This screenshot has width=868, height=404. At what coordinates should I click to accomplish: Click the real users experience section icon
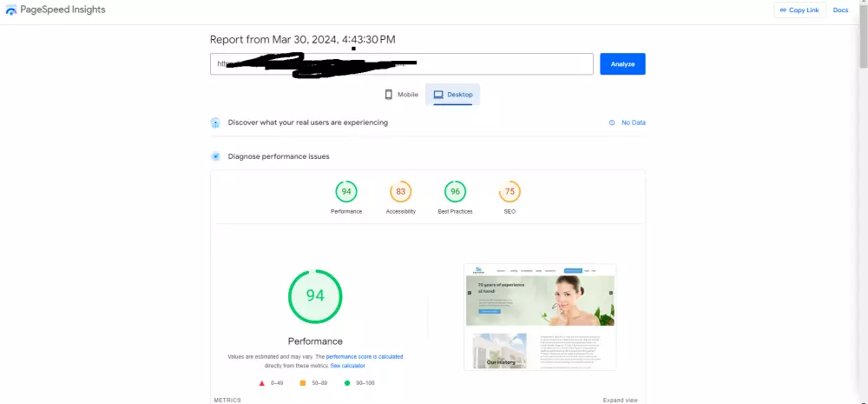click(x=215, y=123)
